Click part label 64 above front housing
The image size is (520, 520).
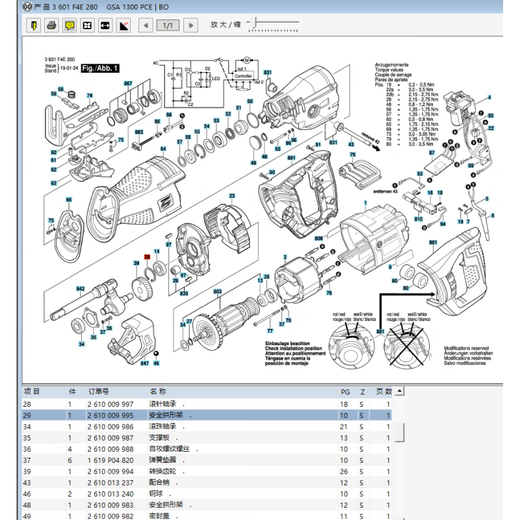click(163, 149)
